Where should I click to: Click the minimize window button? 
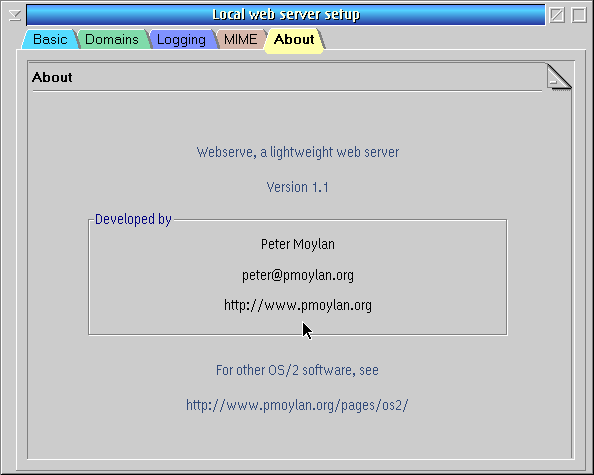pos(557,15)
